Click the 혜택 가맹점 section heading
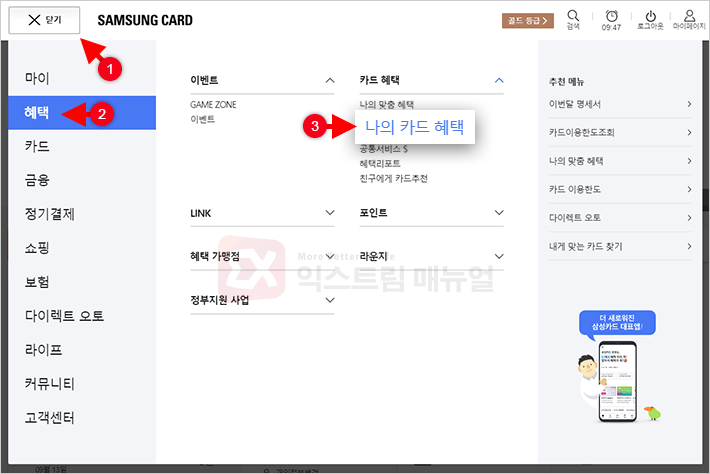 pos(215,256)
